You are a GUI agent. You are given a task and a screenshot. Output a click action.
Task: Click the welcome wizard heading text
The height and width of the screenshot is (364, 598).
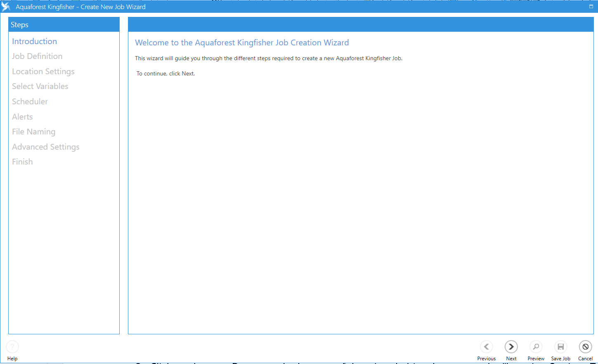pos(242,43)
